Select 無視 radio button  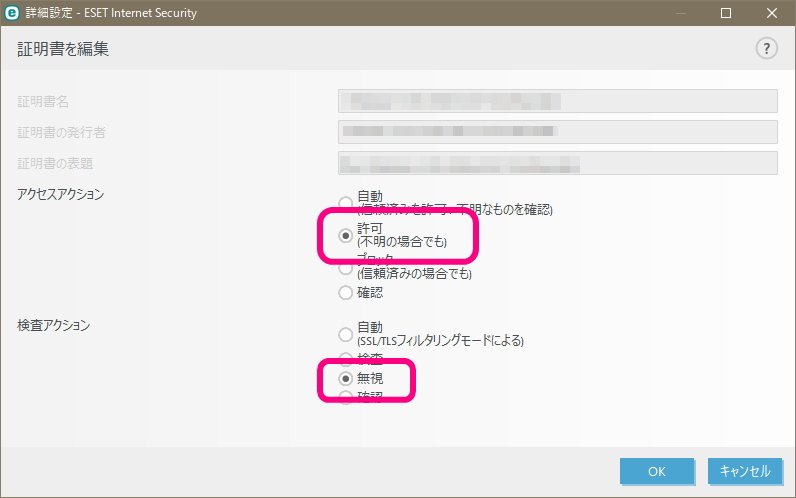pyautogui.click(x=345, y=378)
